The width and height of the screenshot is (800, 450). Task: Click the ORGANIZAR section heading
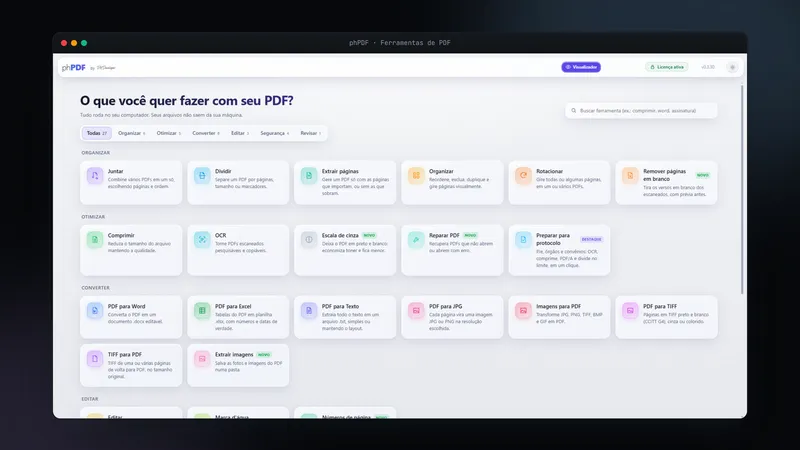point(95,153)
